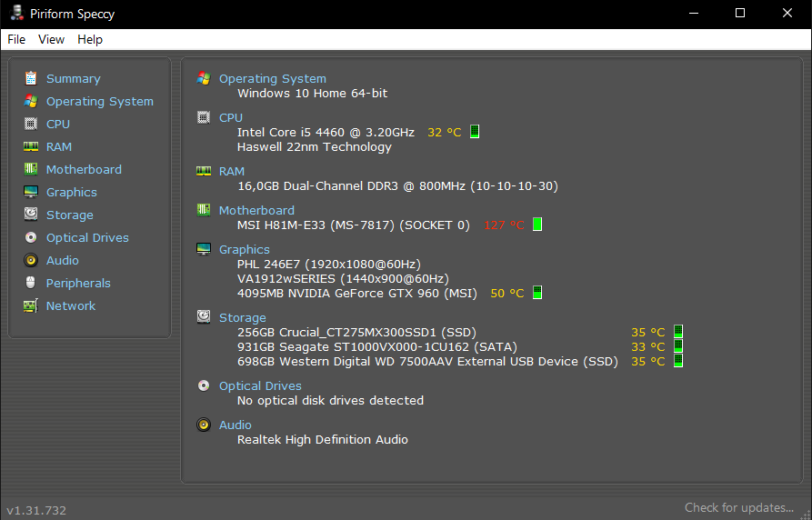
Task: Select Summary in the sidebar
Action: coord(74,79)
